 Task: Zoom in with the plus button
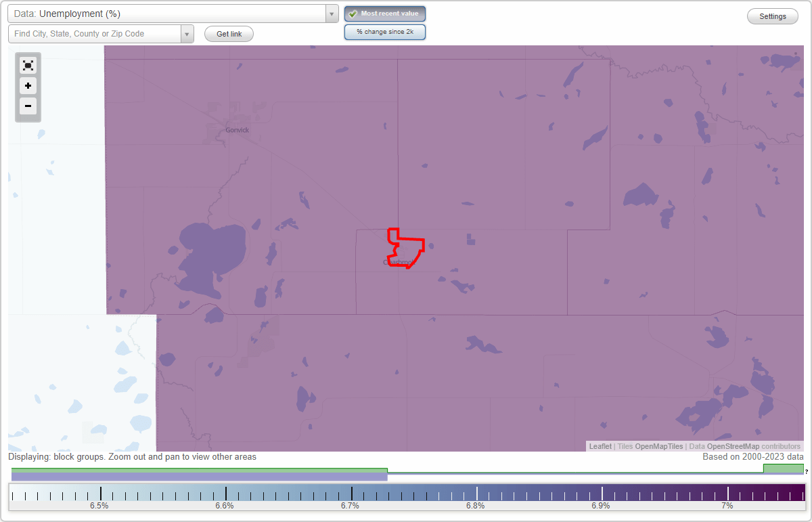[28, 86]
